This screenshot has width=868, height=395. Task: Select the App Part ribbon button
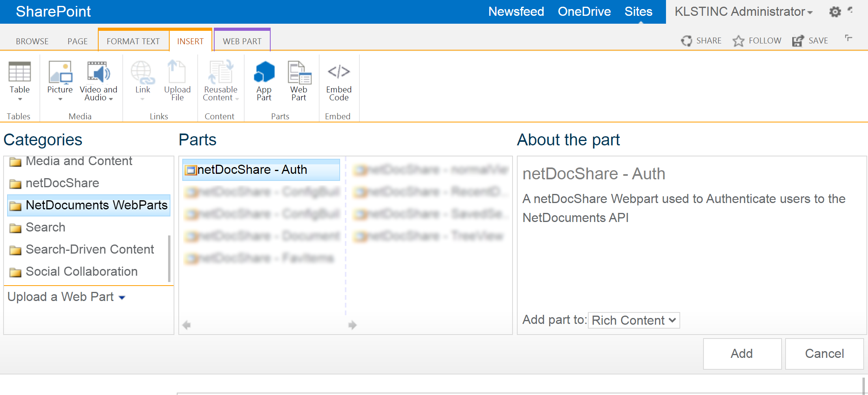264,81
